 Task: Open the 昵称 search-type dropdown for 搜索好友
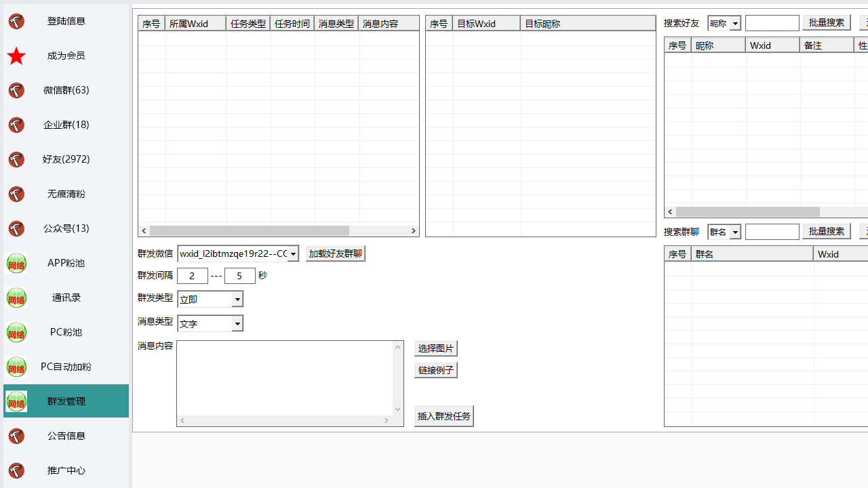[735, 24]
